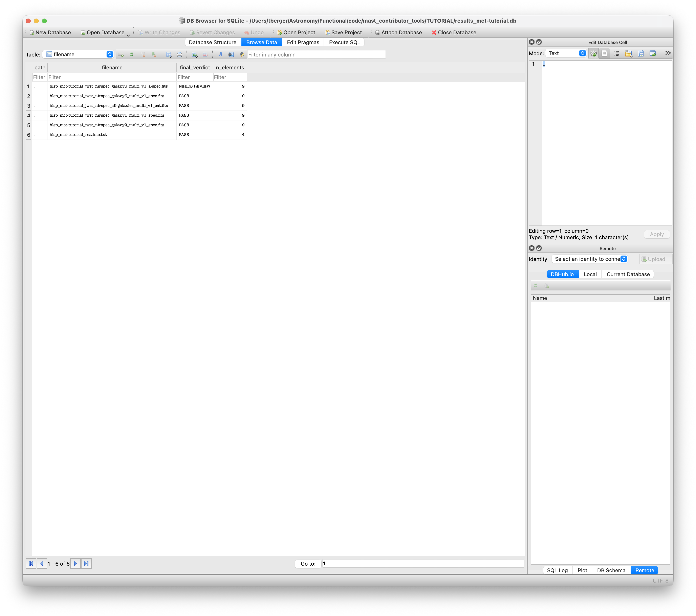This screenshot has height=616, width=696.
Task: Open the Edit Pragmas tab
Action: tap(303, 42)
